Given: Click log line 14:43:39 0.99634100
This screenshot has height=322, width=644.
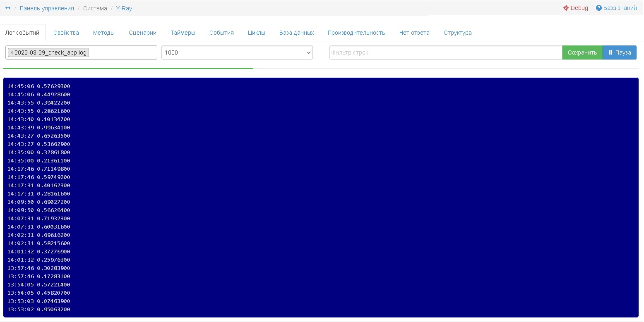Looking at the screenshot, I should point(39,128).
